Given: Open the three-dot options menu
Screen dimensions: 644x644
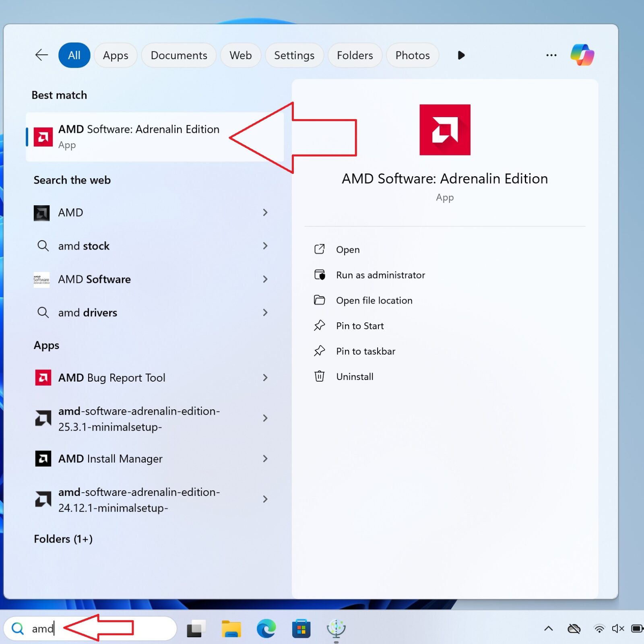Looking at the screenshot, I should coord(551,55).
